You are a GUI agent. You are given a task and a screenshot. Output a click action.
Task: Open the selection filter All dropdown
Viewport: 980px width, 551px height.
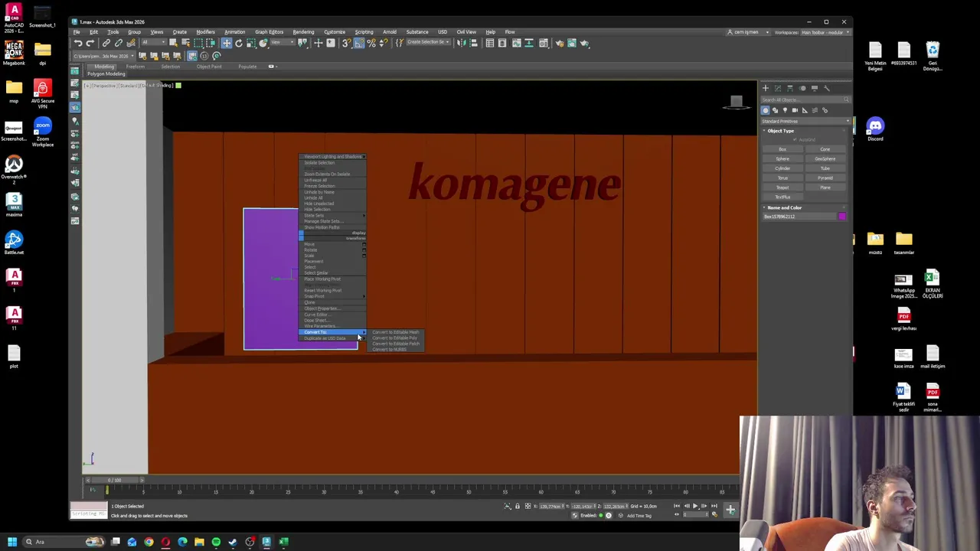[154, 43]
